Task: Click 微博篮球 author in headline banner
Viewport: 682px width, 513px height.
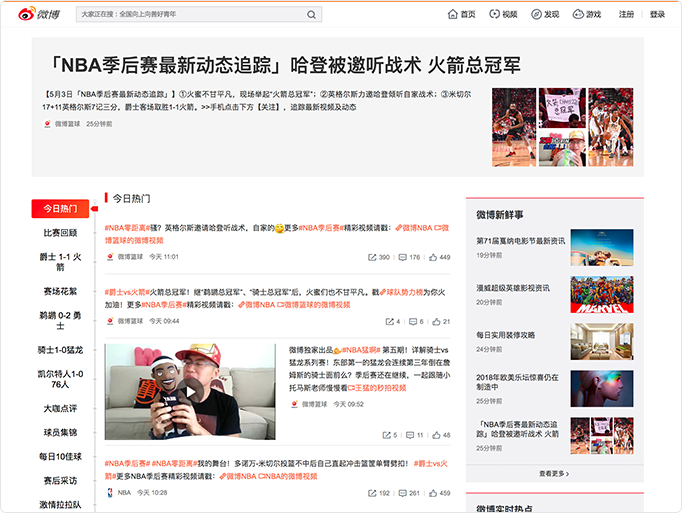Action: click(x=67, y=124)
